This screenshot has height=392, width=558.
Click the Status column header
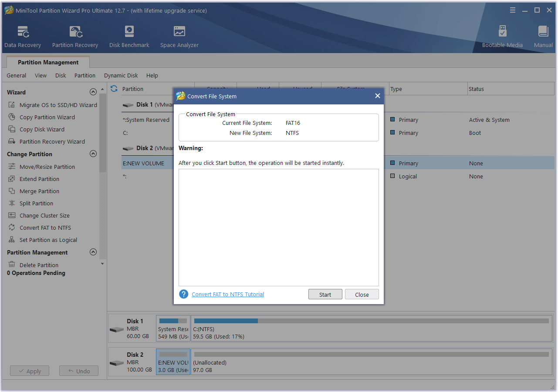tap(511, 89)
